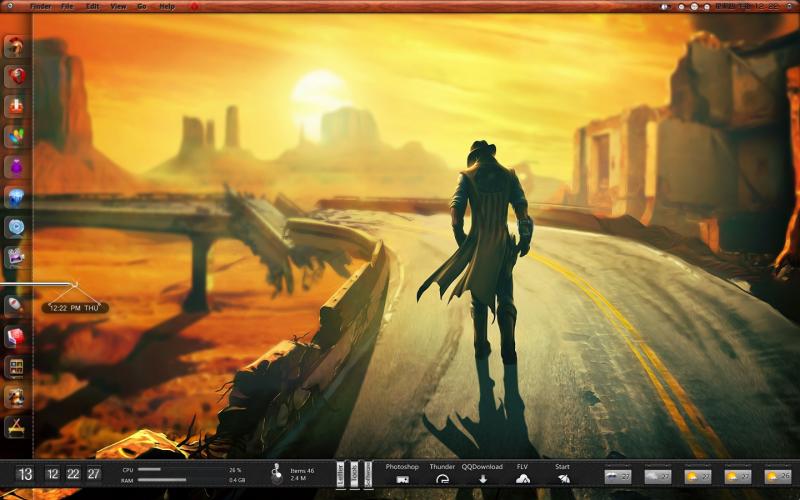Image resolution: width=800 pixels, height=500 pixels.
Task: Click the hour tile showing 12
Action: (53, 474)
